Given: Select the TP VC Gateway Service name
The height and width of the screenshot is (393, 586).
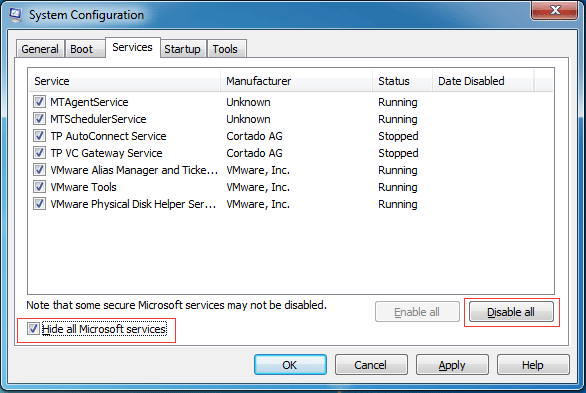Looking at the screenshot, I should pyautogui.click(x=107, y=153).
